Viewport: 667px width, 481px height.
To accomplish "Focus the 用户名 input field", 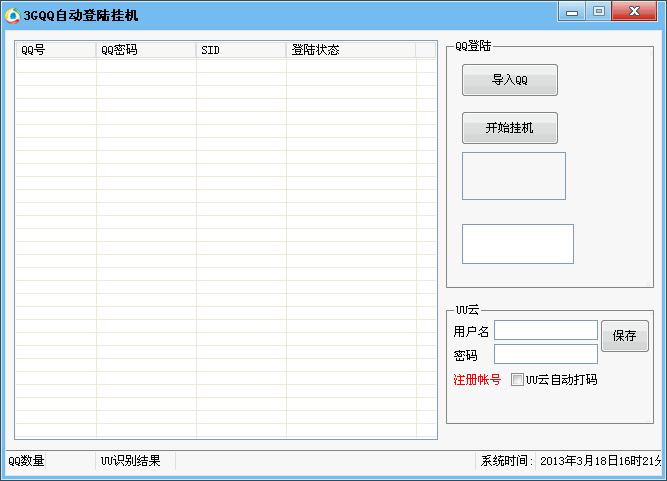I will point(546,330).
